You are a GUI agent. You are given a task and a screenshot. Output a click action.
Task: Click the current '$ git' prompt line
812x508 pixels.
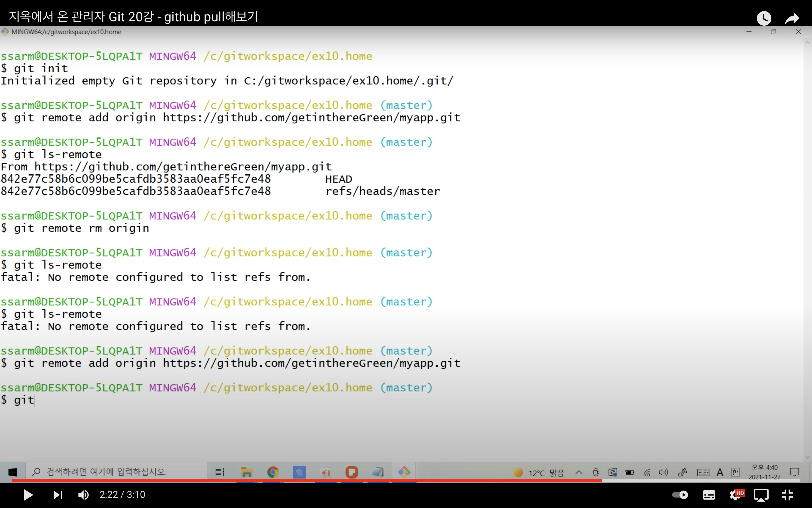point(17,400)
